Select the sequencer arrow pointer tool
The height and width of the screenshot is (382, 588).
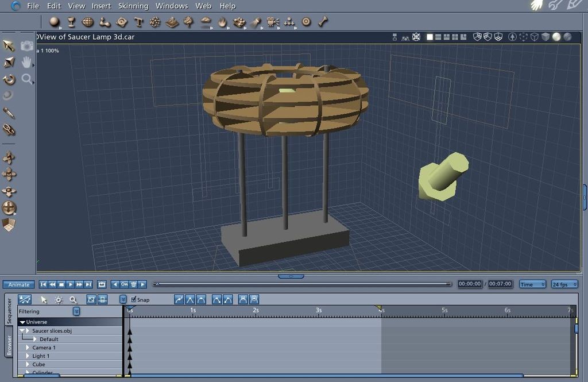click(x=44, y=299)
